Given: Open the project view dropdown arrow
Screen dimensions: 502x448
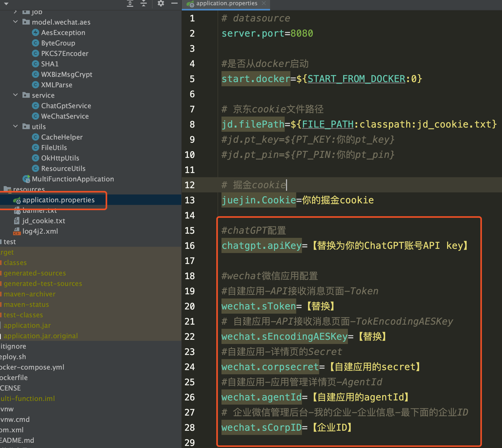Looking at the screenshot, I should 6,4.
